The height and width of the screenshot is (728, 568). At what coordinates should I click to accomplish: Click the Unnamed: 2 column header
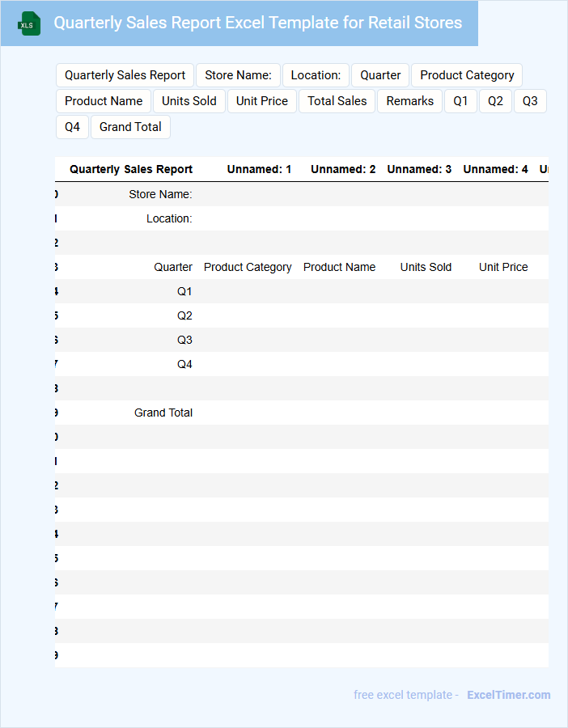343,170
